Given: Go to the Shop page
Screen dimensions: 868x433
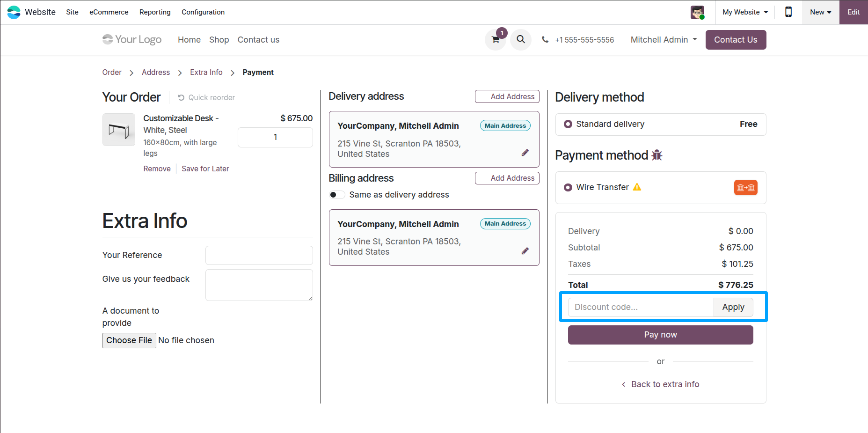Looking at the screenshot, I should click(x=219, y=40).
